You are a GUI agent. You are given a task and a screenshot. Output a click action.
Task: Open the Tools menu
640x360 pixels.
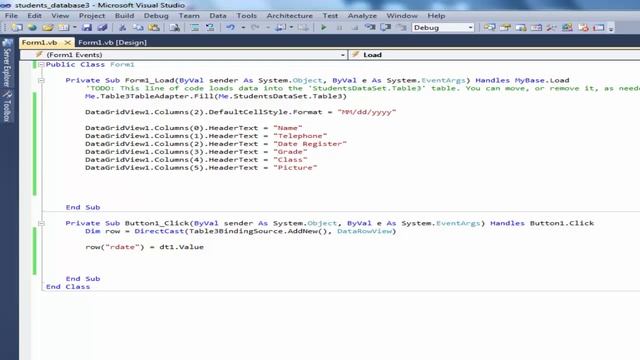[x=247, y=16]
